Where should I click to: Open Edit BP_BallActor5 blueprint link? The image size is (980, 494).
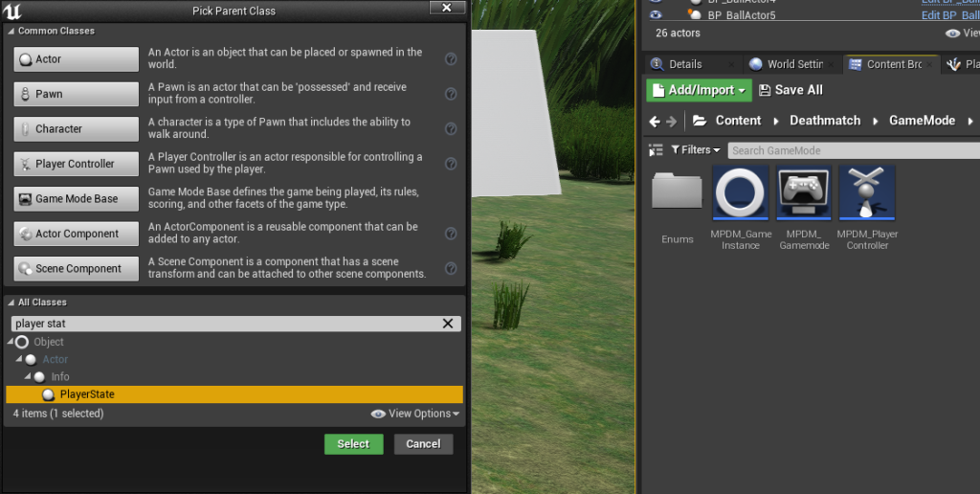tap(950, 15)
